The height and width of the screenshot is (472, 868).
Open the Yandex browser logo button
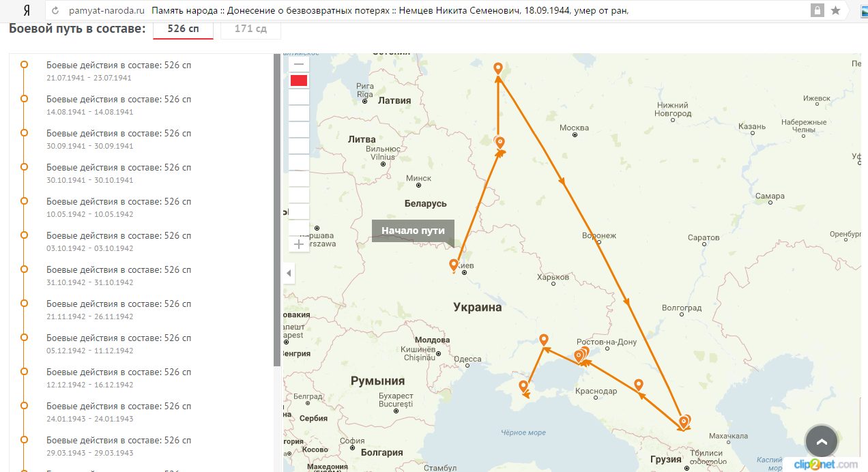(x=25, y=11)
